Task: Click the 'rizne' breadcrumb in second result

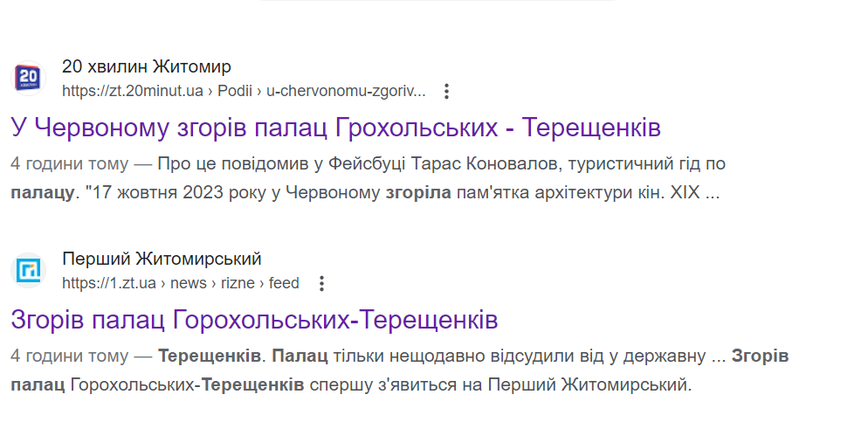Action: [x=238, y=283]
